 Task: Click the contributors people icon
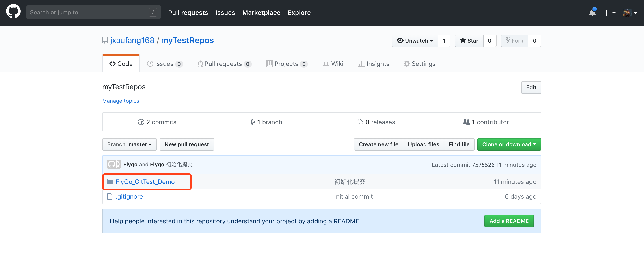[466, 122]
